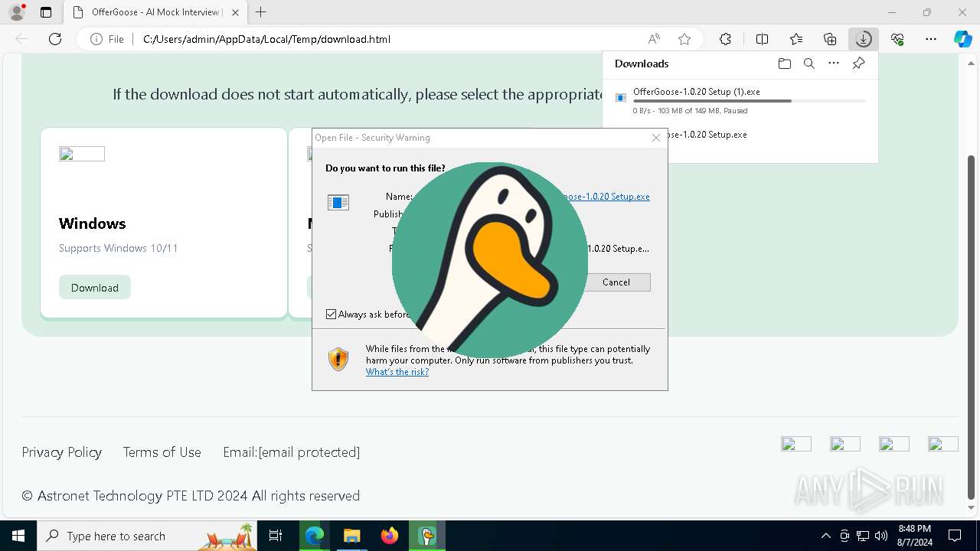Open Edge Settings and more menu

(x=931, y=39)
